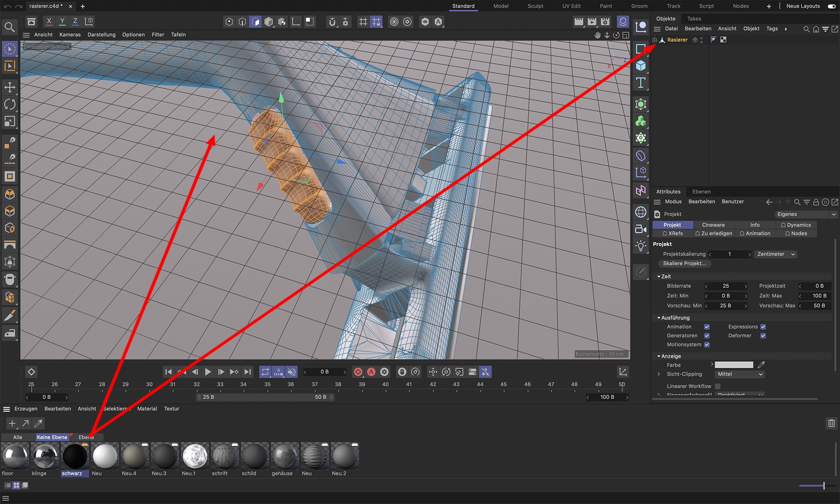Select the Move tool in left toolbar
840x504 pixels.
click(x=10, y=87)
